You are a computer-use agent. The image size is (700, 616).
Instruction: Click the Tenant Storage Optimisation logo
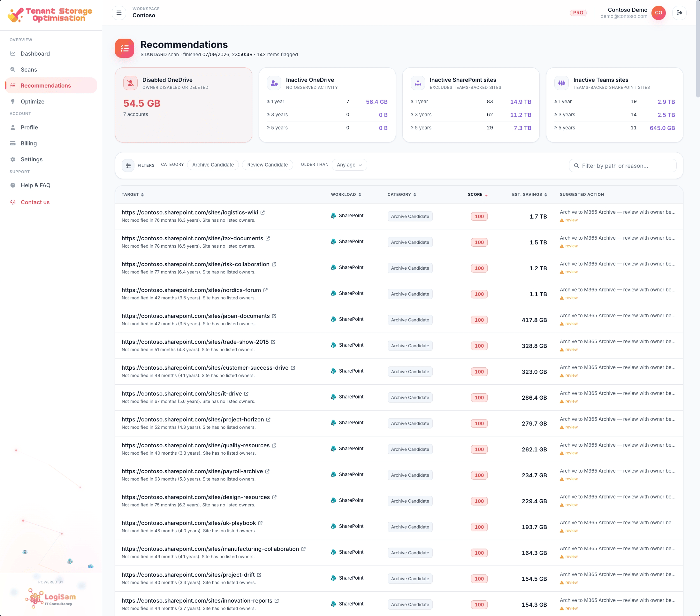50,15
